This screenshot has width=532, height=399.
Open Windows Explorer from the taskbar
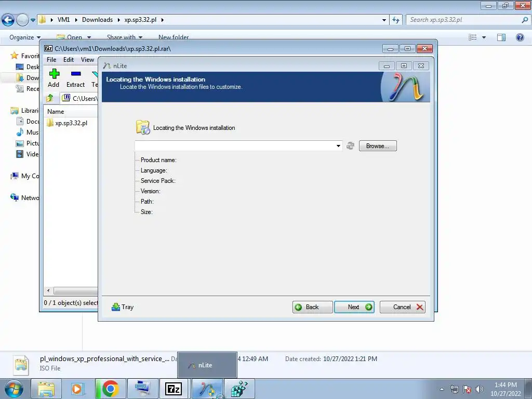[x=46, y=389]
